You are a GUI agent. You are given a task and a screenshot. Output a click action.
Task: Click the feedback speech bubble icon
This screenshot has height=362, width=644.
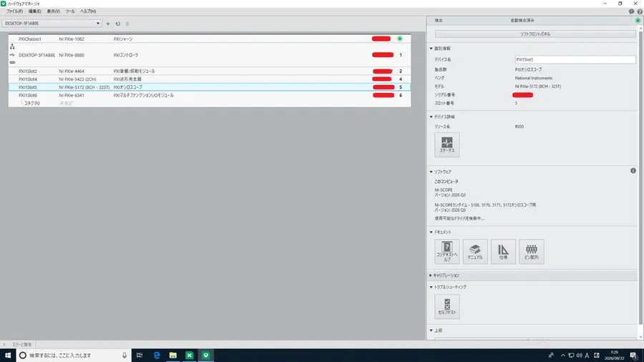coord(631,11)
